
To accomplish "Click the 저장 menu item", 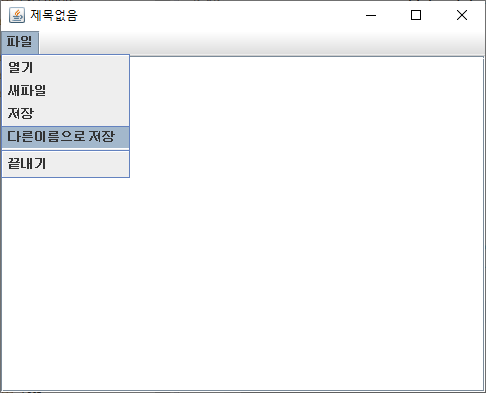I will tap(66, 113).
